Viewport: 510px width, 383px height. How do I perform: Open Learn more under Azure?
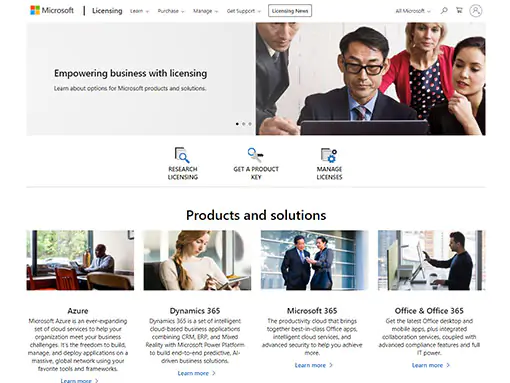(79, 380)
